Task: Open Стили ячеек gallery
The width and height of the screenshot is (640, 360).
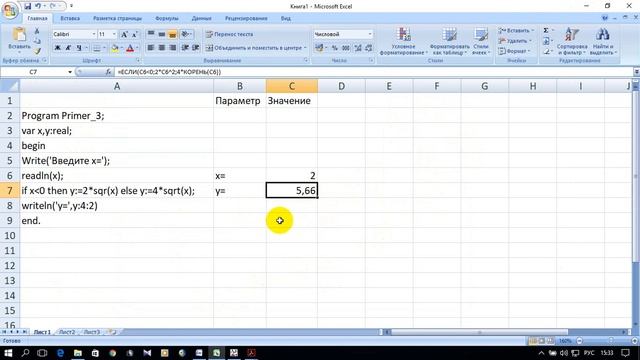Action: (x=480, y=41)
